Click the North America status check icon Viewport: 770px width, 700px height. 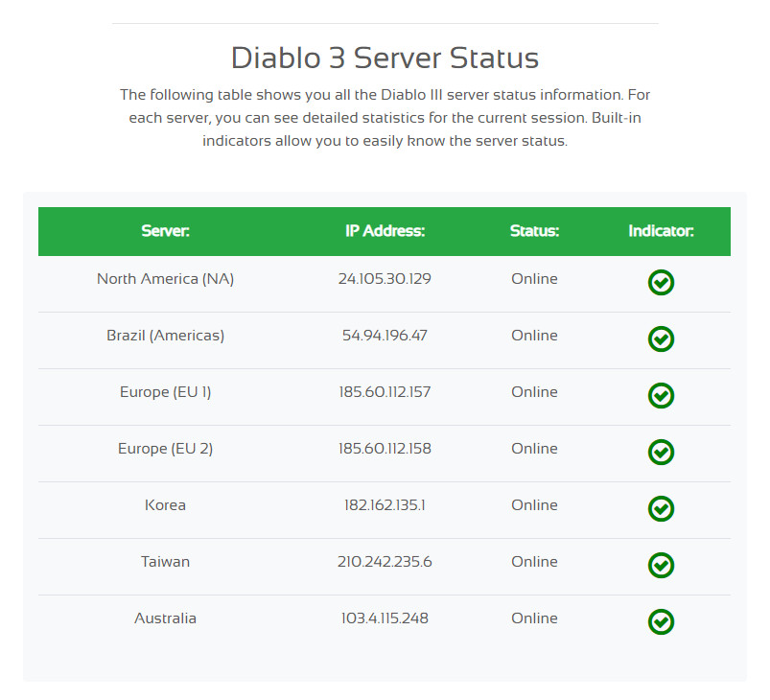tap(661, 282)
